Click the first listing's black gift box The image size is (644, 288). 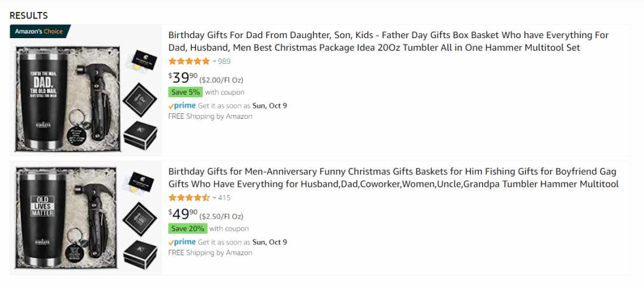(140, 135)
